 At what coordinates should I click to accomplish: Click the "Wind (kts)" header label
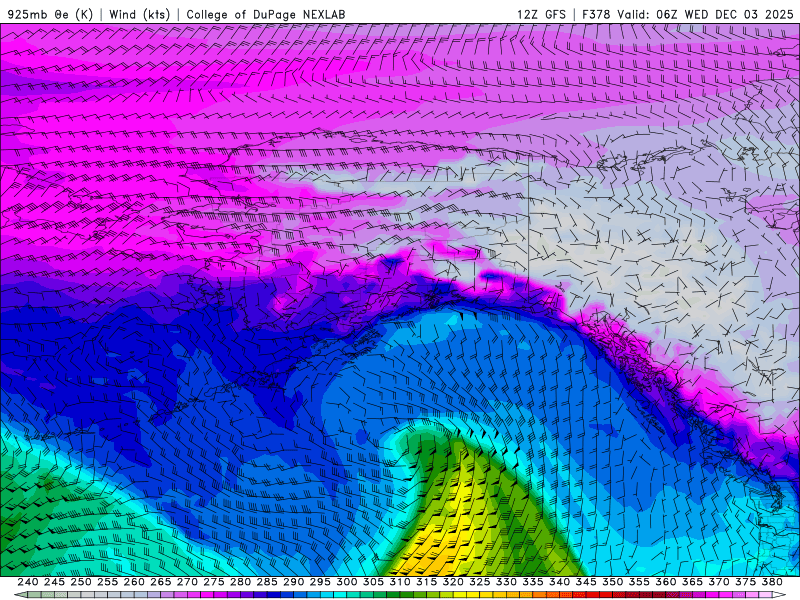pos(140,14)
